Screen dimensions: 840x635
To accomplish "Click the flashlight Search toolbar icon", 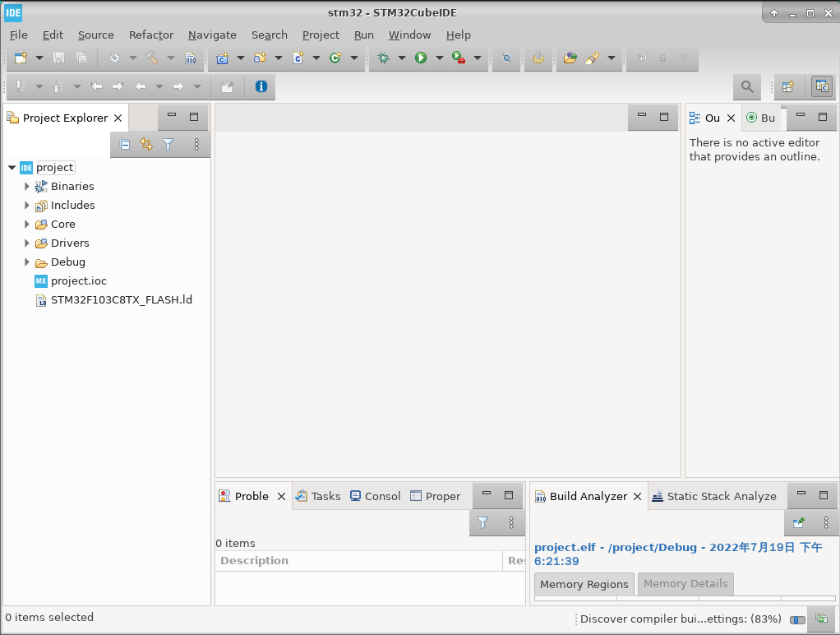I will click(x=592, y=58).
